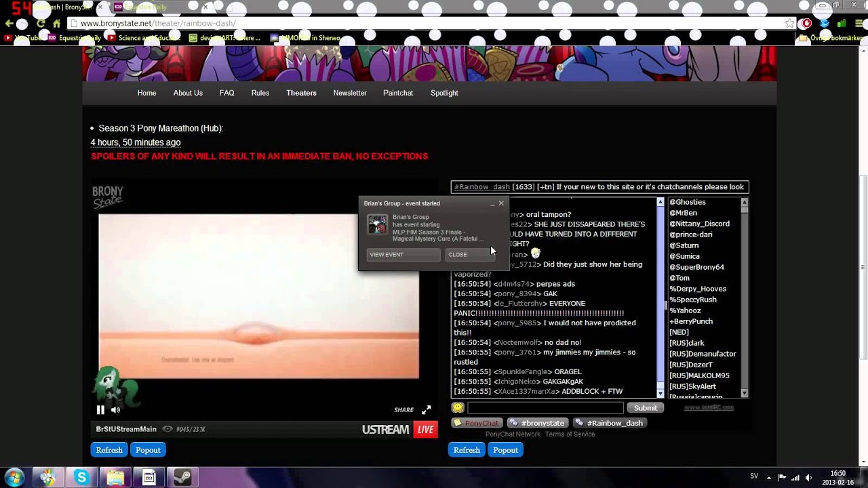The height and width of the screenshot is (488, 868).
Task: Click the chat message input field
Action: coord(545,407)
